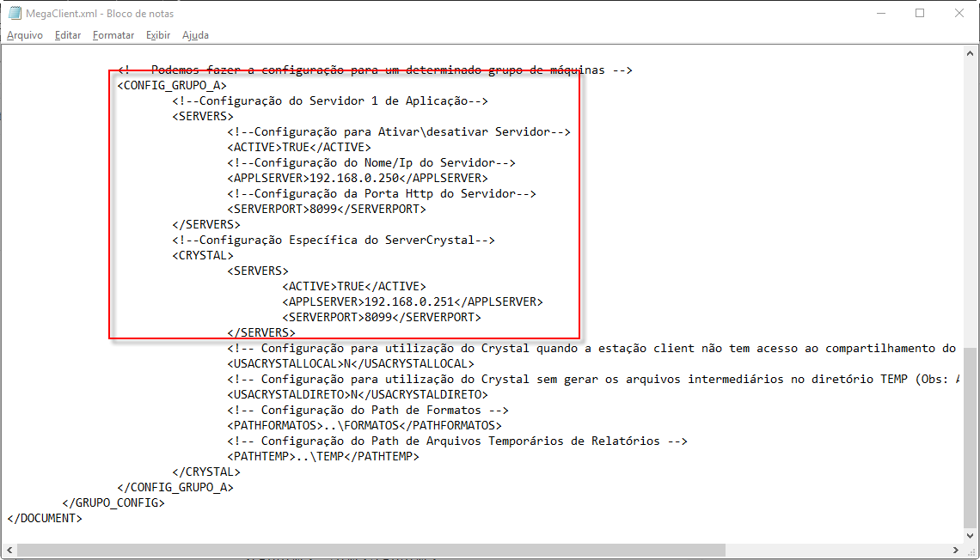
Task: Open the Arquivo menu
Action: pyautogui.click(x=24, y=35)
